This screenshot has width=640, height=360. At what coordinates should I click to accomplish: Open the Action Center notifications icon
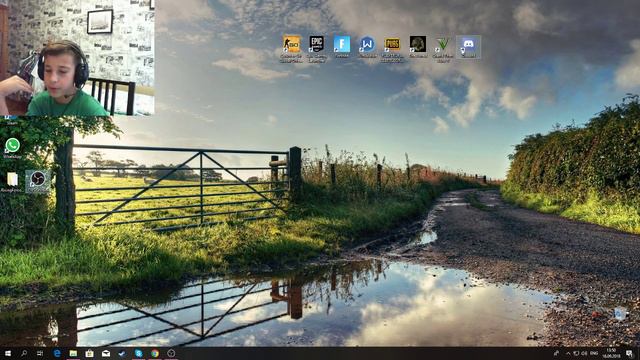[629, 353]
